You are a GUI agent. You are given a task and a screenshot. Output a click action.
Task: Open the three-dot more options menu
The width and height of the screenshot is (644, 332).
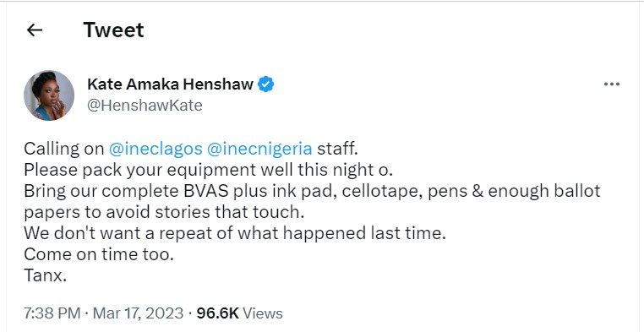tap(612, 84)
